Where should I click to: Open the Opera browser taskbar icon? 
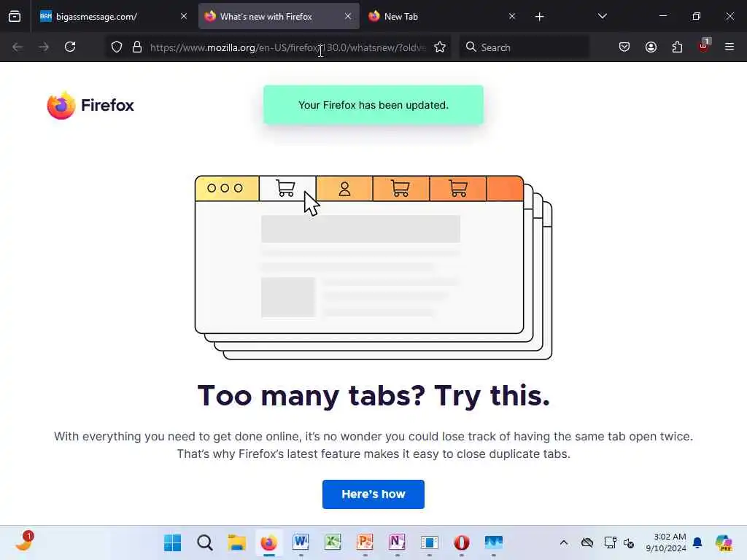tap(461, 542)
